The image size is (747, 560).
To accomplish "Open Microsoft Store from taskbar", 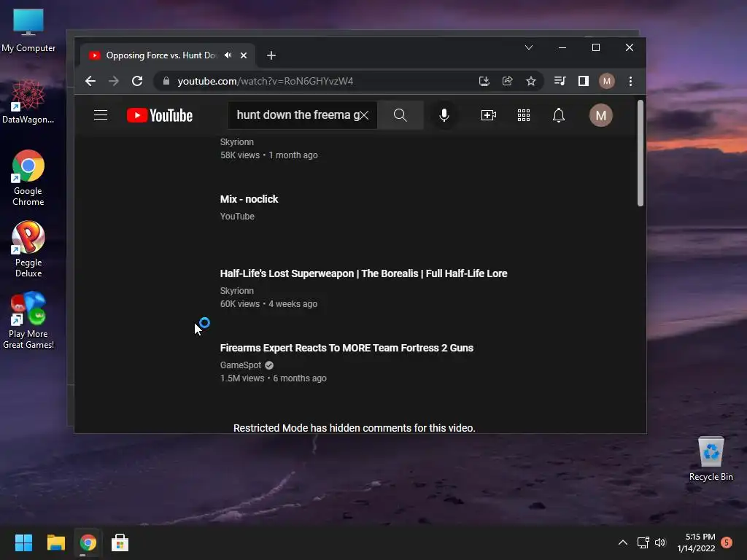I will pyautogui.click(x=120, y=542).
